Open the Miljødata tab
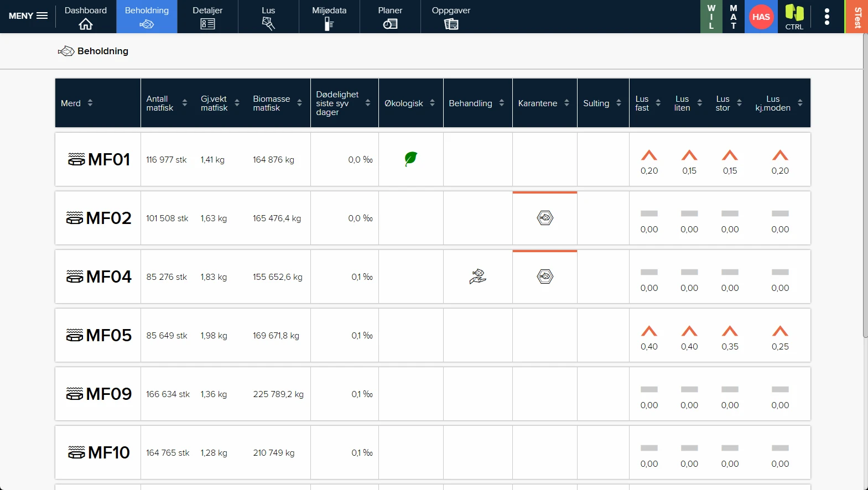The height and width of the screenshot is (490, 868). click(329, 17)
